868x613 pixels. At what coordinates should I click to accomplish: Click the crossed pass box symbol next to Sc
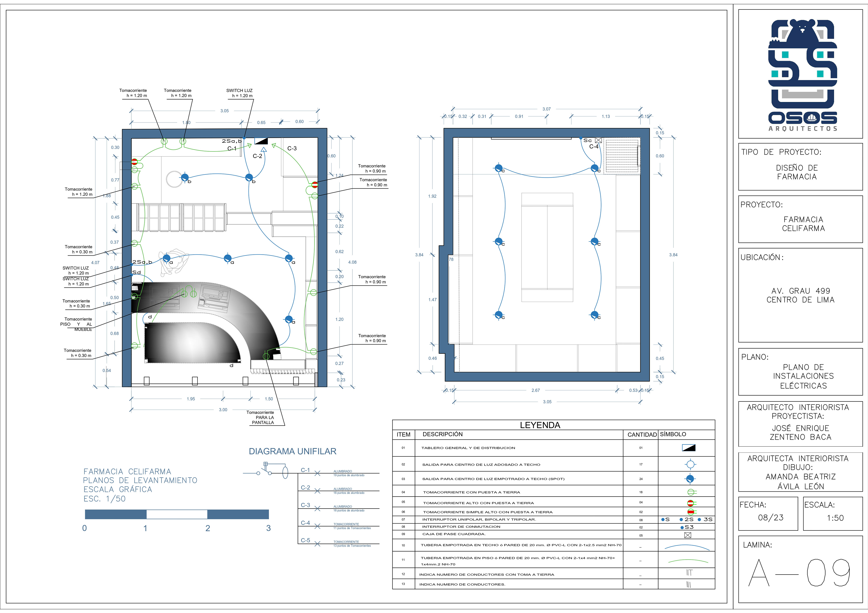(598, 140)
